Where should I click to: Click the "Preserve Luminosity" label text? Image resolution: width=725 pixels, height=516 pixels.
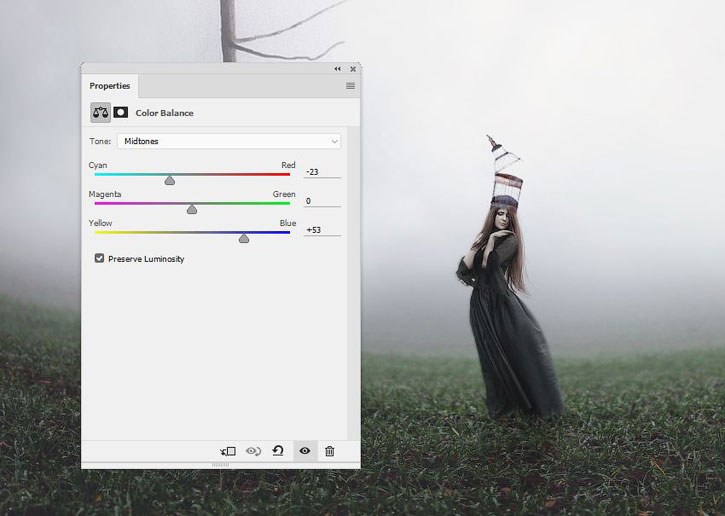coord(146,259)
